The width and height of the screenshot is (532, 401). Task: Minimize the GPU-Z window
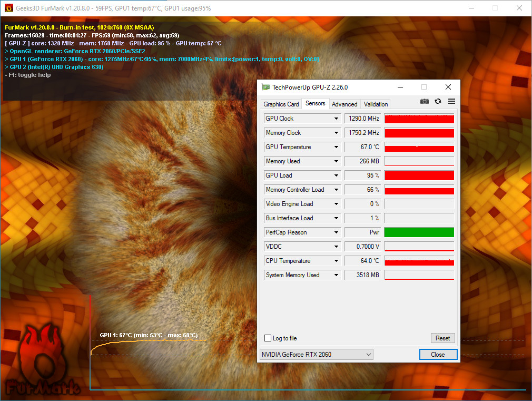(400, 87)
